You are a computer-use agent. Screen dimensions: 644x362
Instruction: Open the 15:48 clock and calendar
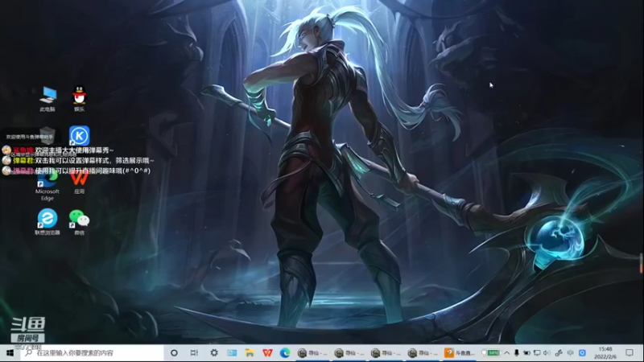click(605, 353)
